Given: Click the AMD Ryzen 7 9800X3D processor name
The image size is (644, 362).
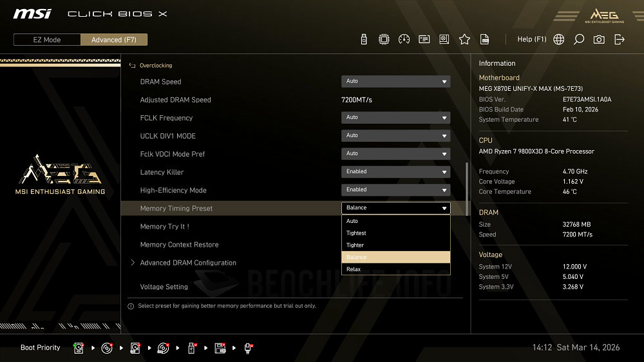Looking at the screenshot, I should (x=536, y=151).
